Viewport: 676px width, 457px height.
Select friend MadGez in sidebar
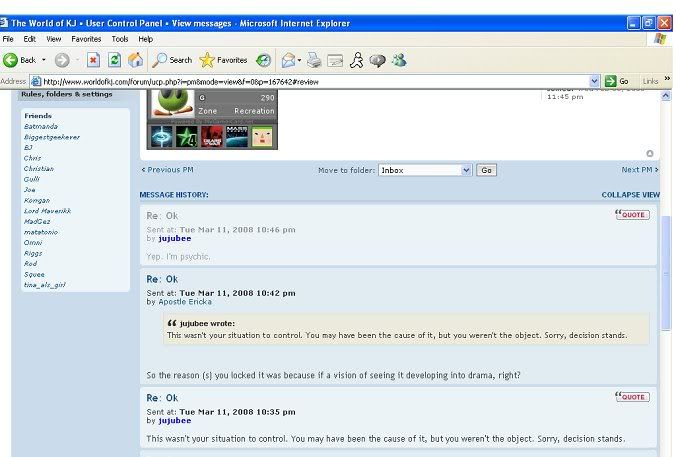tap(37, 221)
